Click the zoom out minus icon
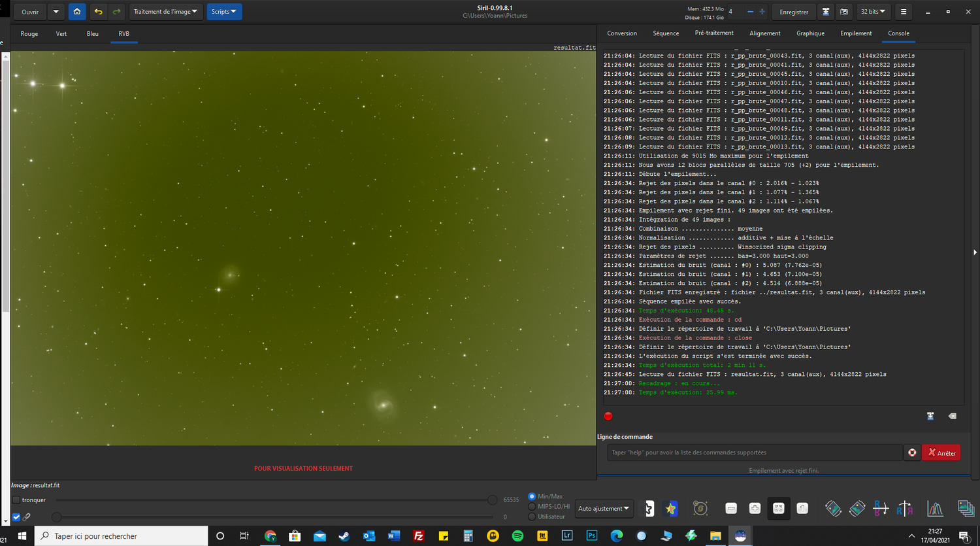Viewport: 980px width, 546px height. (x=731, y=509)
